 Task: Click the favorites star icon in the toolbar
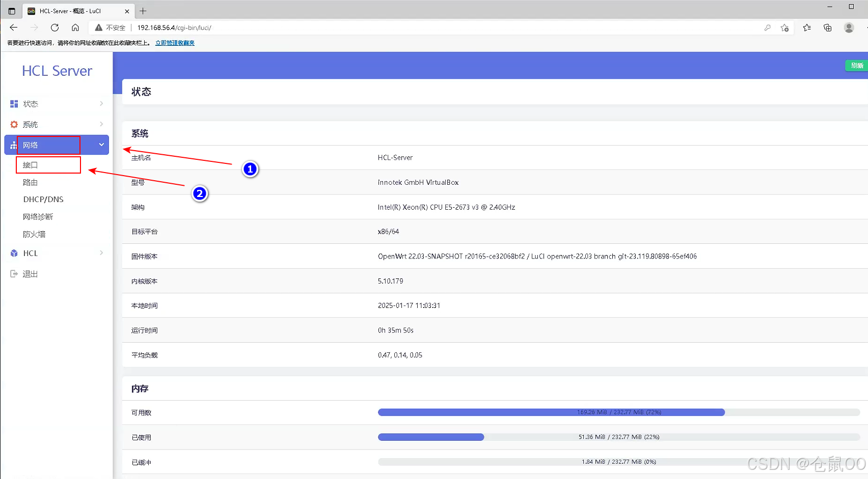806,27
